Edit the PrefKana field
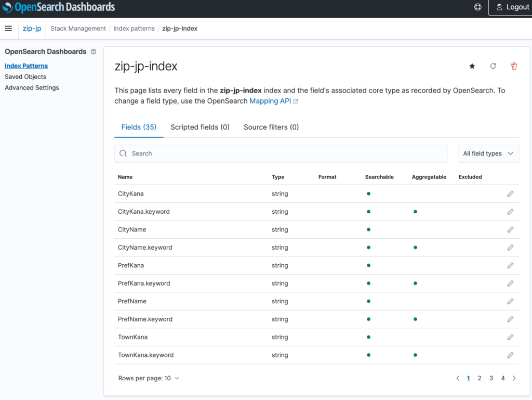 pyautogui.click(x=510, y=265)
